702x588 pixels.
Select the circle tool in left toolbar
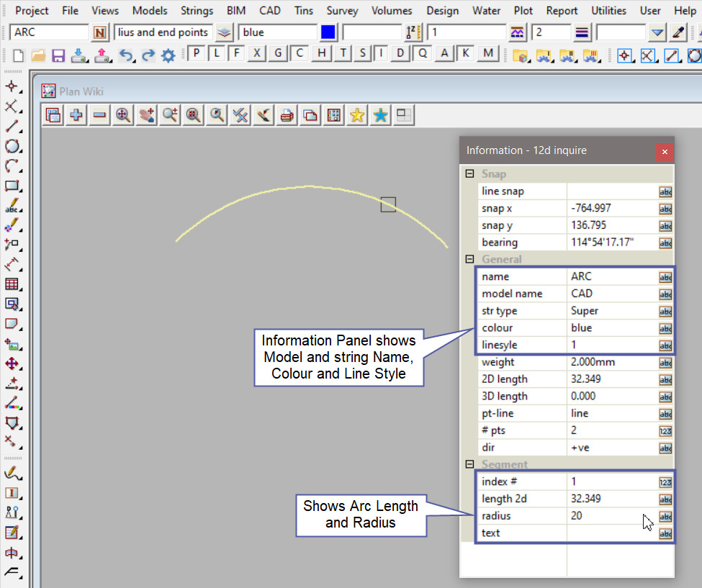12,147
